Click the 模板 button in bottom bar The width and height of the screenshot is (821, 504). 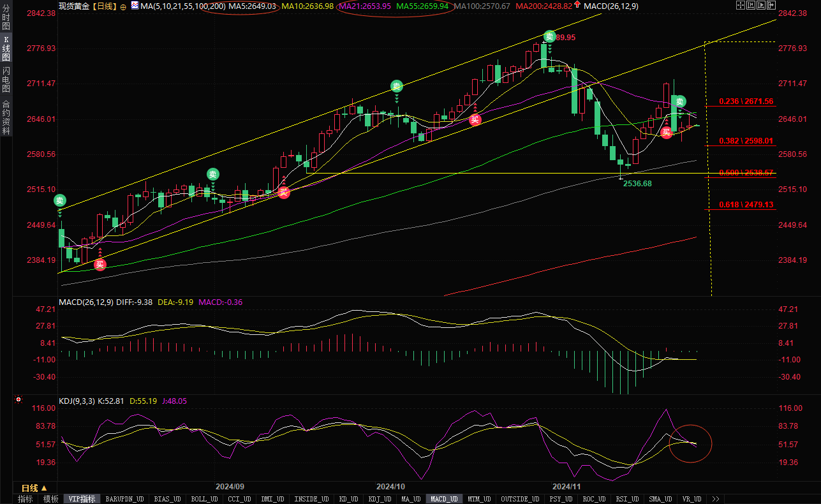(51, 499)
